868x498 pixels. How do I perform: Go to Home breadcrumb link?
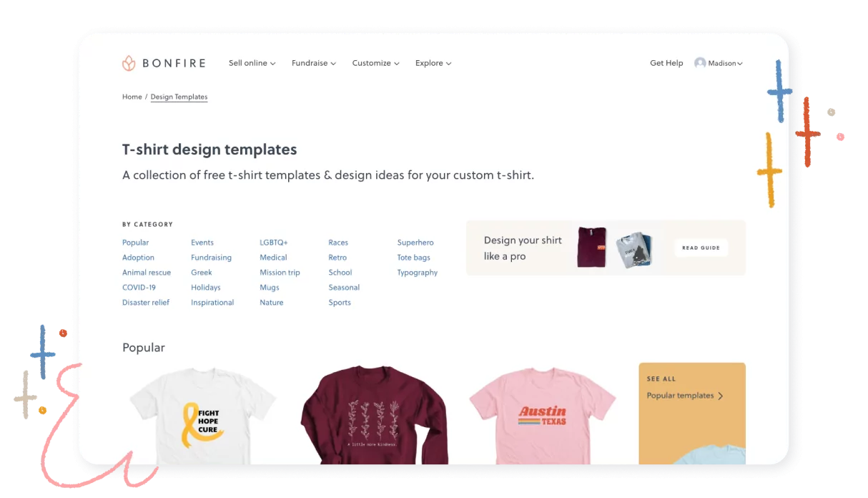tap(132, 97)
